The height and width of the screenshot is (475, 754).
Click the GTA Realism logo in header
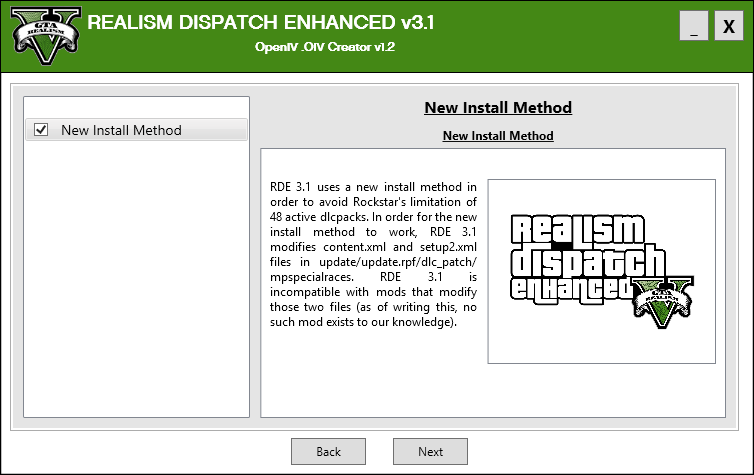(x=46, y=36)
